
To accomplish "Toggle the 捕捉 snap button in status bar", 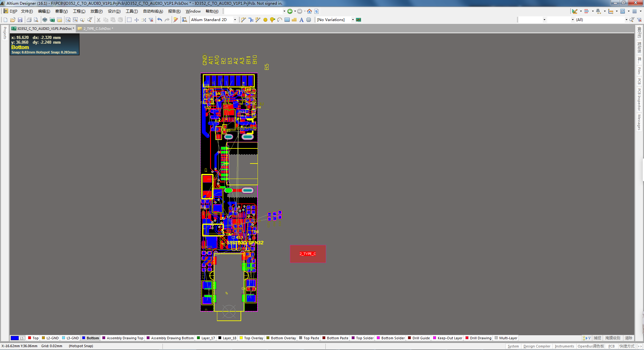I will point(597,338).
